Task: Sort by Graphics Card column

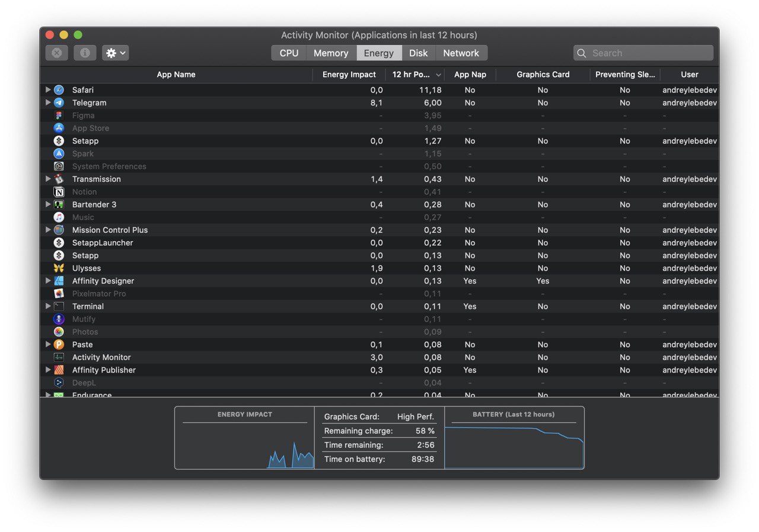Action: [543, 75]
